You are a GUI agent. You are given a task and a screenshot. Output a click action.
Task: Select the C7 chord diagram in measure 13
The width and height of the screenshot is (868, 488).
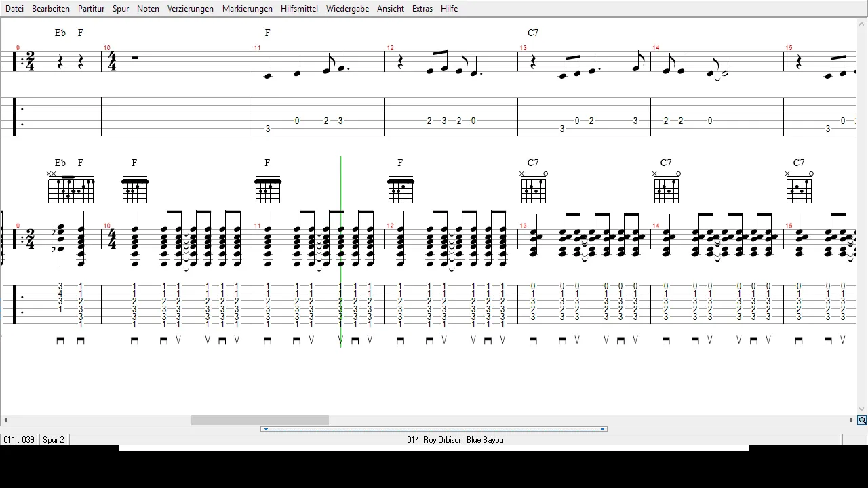534,188
